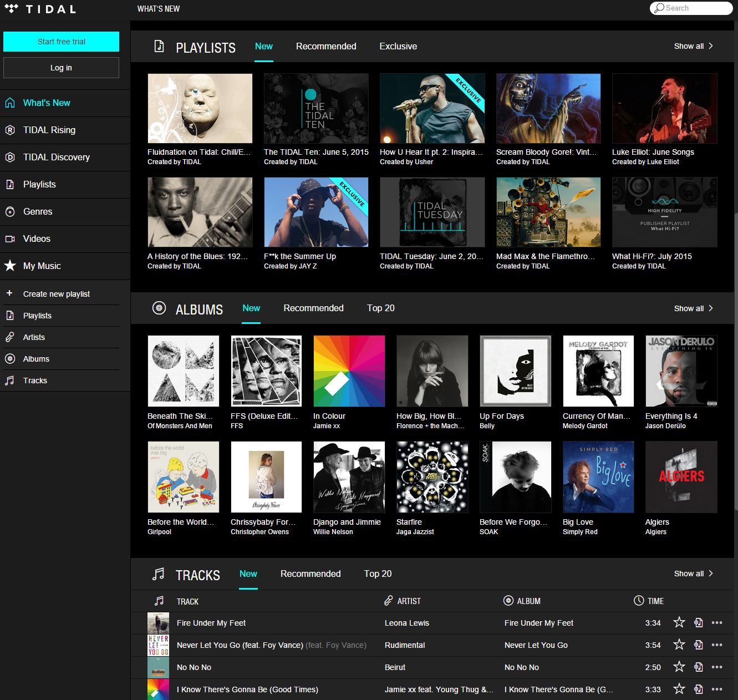The width and height of the screenshot is (738, 700).
Task: Open In Colour album cover
Action: [349, 371]
